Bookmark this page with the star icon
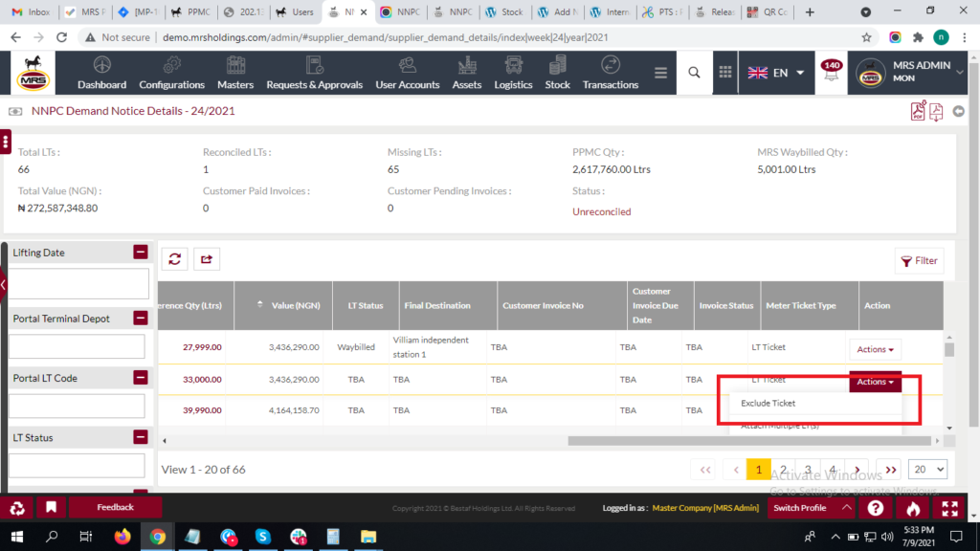980x551 pixels. [x=866, y=37]
